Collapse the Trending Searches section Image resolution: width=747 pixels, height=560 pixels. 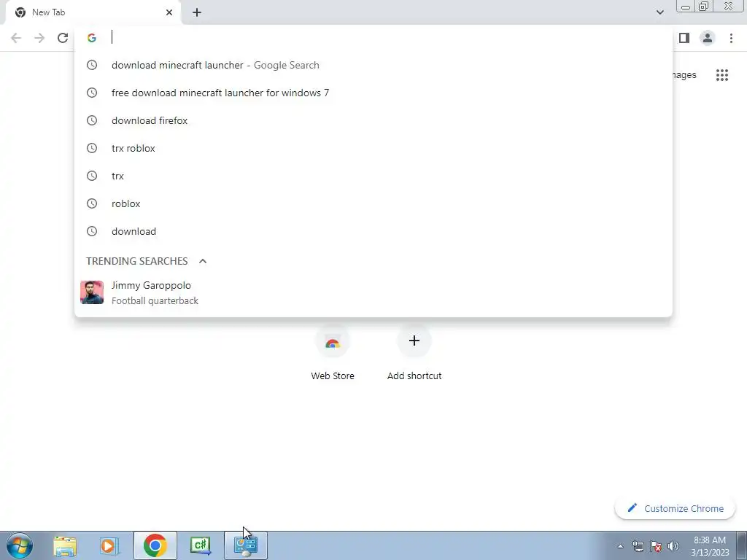(203, 261)
